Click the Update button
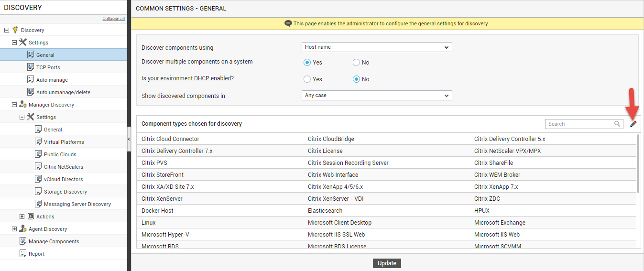Image resolution: width=644 pixels, height=271 pixels. pos(387,263)
